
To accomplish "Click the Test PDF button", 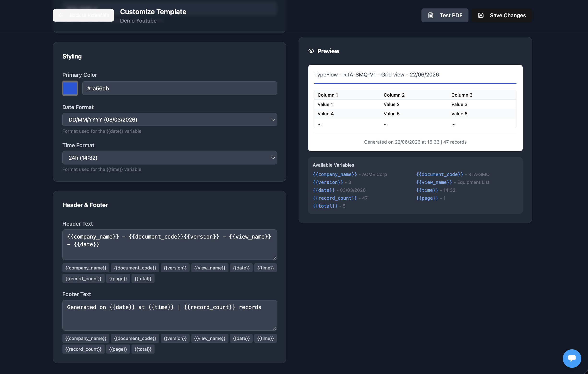I will click(445, 15).
